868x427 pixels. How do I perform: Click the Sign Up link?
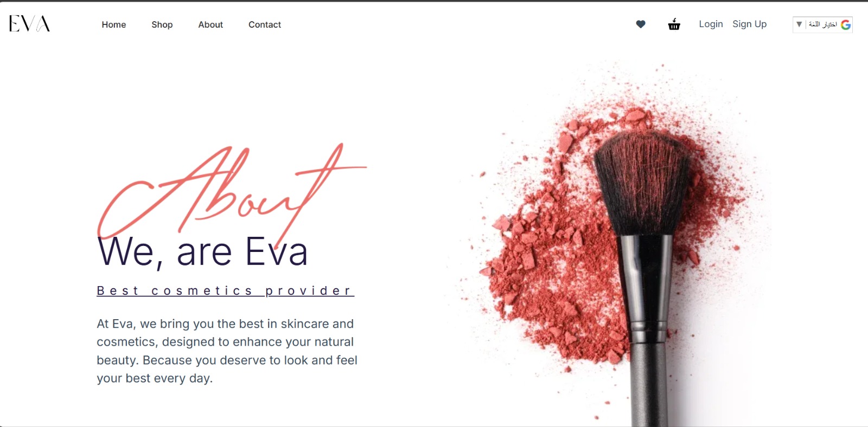click(x=749, y=24)
